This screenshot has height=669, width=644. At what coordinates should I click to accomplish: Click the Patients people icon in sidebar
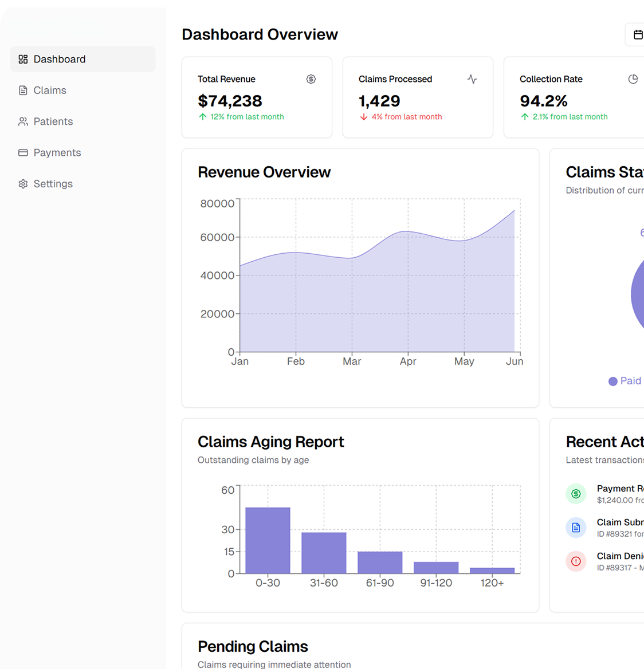coord(23,121)
